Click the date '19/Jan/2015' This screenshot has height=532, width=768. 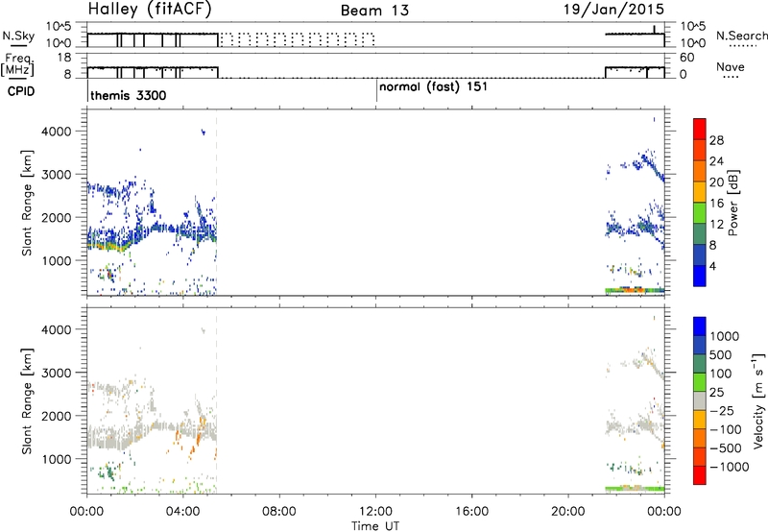point(613,10)
